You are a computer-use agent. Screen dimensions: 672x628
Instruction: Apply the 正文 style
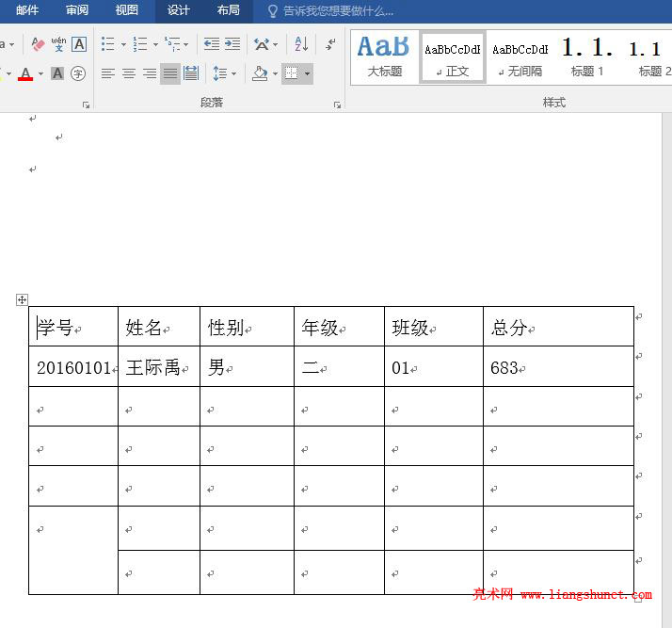coord(453,57)
